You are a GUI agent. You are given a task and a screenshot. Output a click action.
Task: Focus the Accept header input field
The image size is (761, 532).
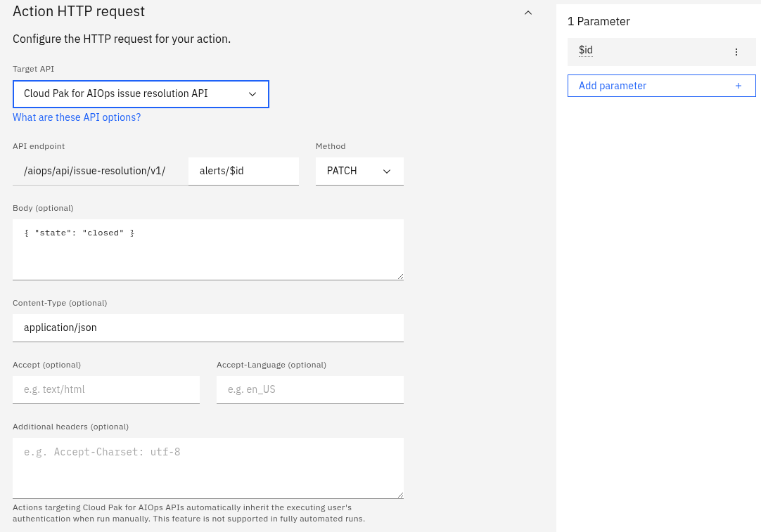point(105,389)
